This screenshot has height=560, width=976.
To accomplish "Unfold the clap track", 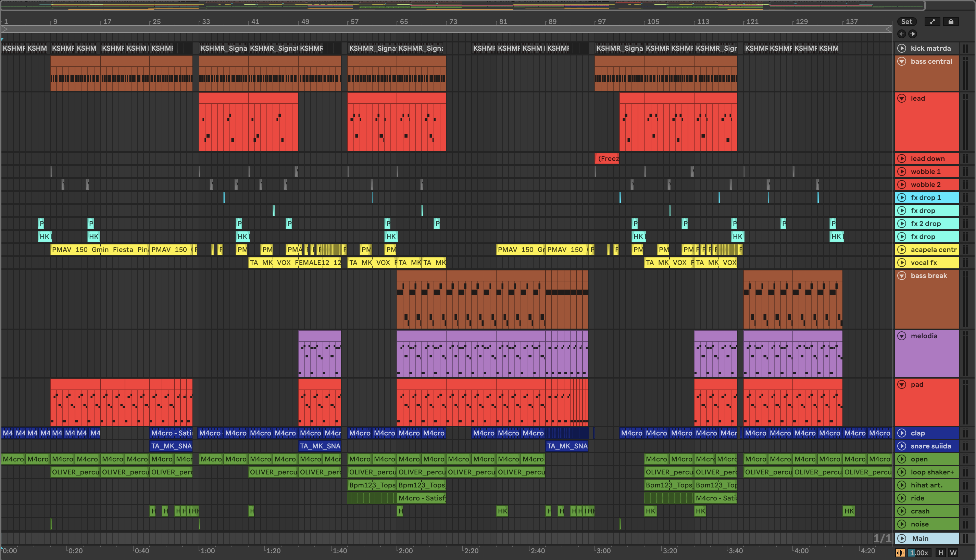I will (x=901, y=433).
